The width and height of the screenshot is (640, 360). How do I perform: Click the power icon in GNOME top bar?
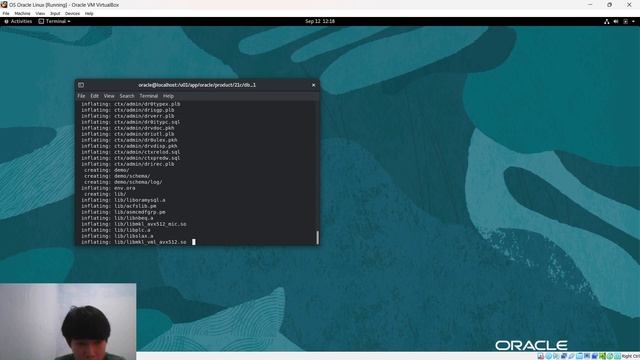625,21
